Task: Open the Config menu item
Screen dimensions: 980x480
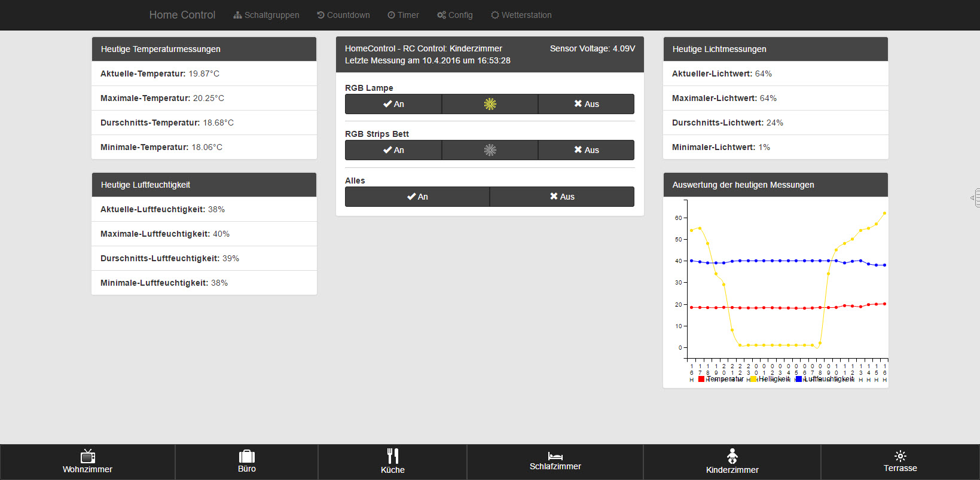Action: click(454, 15)
